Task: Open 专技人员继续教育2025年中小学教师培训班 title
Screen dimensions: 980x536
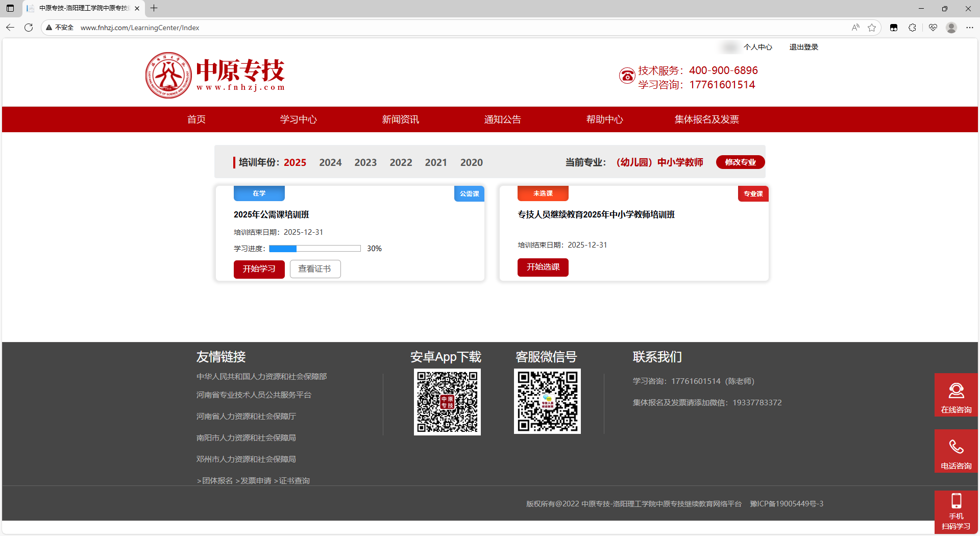Action: tap(596, 214)
